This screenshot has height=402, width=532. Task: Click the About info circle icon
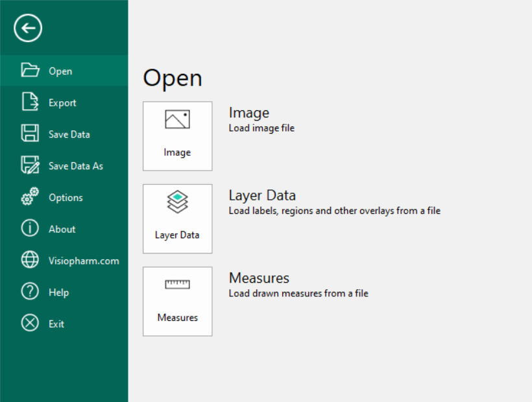coord(30,228)
